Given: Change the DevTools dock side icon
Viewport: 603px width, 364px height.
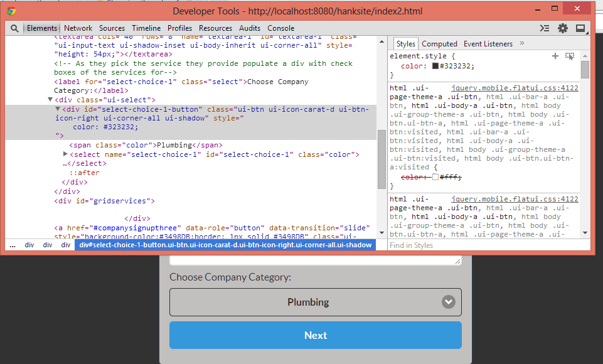Looking at the screenshot, I should pyautogui.click(x=580, y=28).
